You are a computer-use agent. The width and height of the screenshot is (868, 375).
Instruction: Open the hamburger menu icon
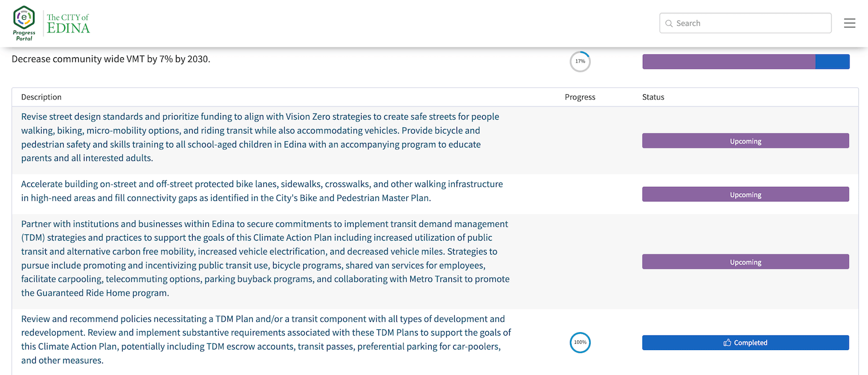(x=849, y=23)
